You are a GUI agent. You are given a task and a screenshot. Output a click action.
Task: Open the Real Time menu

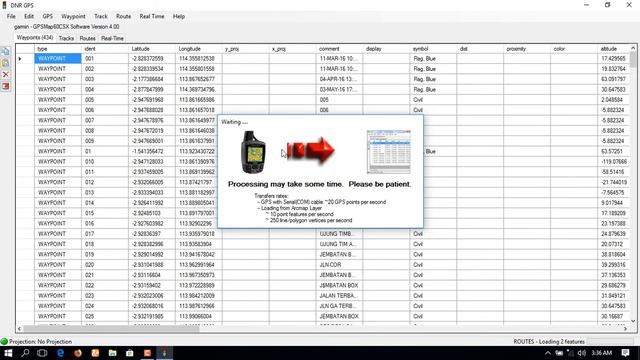click(152, 16)
